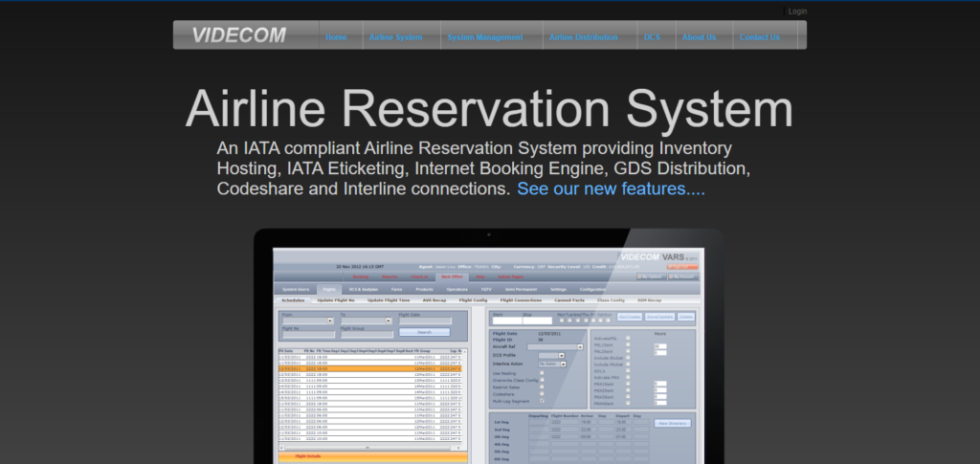The width and height of the screenshot is (980, 464).
Task: Open the Login link
Action: (797, 11)
